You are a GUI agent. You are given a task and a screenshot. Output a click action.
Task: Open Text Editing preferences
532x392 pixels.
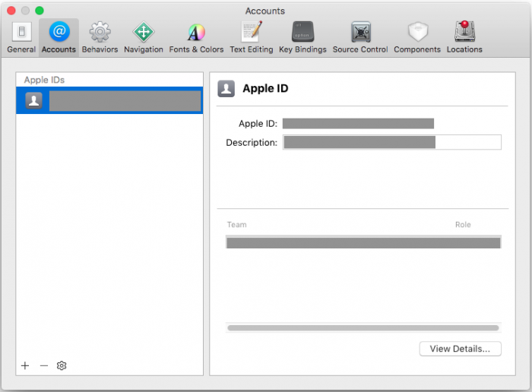pos(252,38)
